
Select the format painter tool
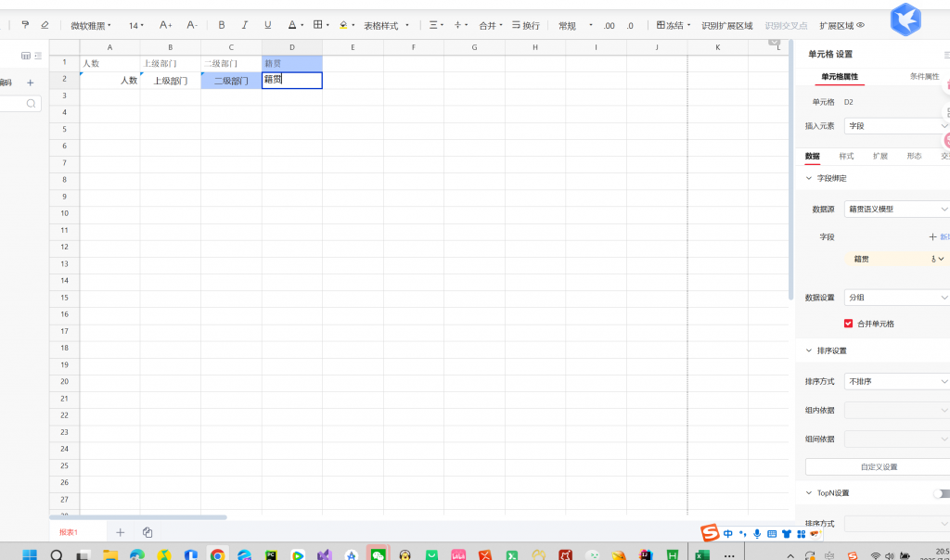point(25,25)
